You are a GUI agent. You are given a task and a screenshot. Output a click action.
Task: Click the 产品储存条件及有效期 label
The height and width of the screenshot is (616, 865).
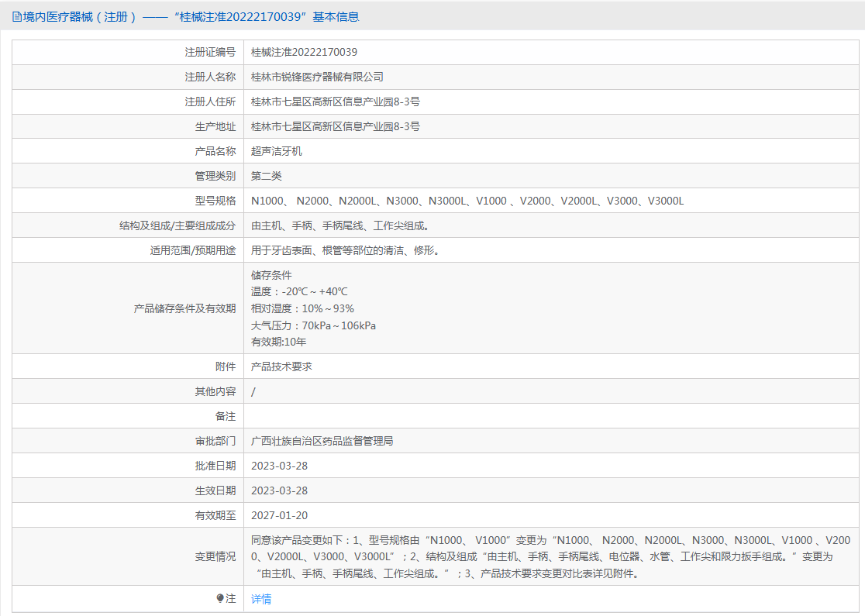pos(184,308)
